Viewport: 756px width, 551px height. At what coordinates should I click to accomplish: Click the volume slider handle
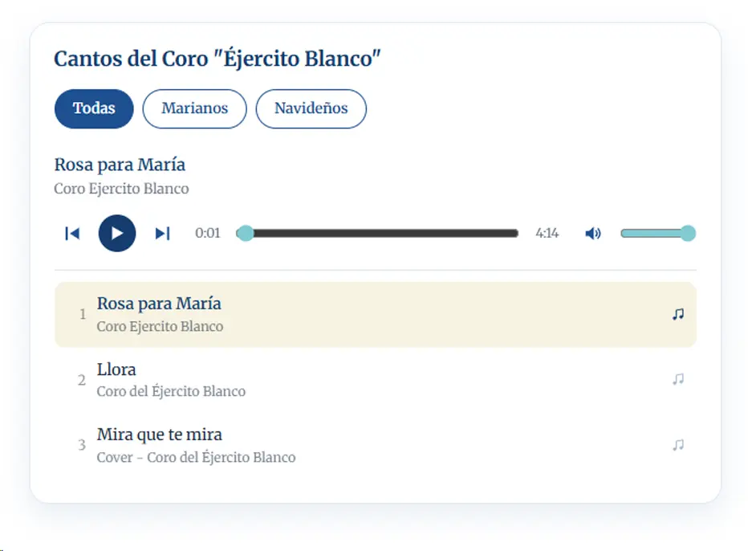click(688, 233)
